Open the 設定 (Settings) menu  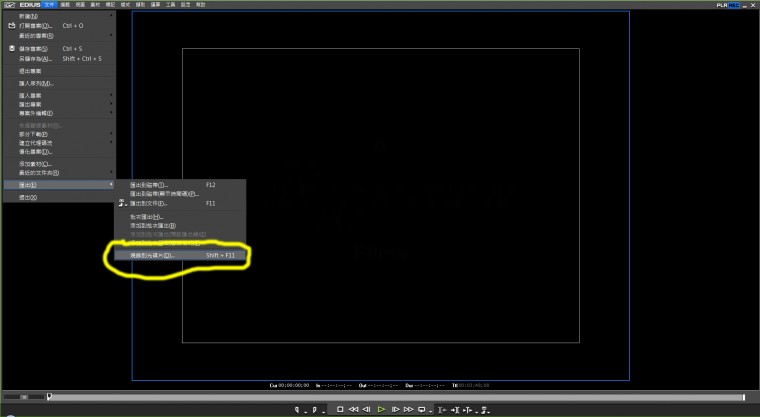(185, 4)
